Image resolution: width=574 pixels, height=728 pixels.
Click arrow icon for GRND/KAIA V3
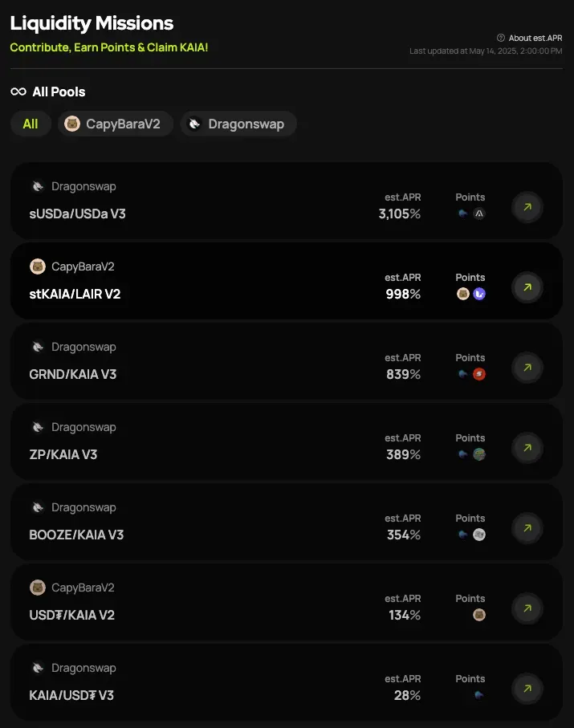coord(527,368)
